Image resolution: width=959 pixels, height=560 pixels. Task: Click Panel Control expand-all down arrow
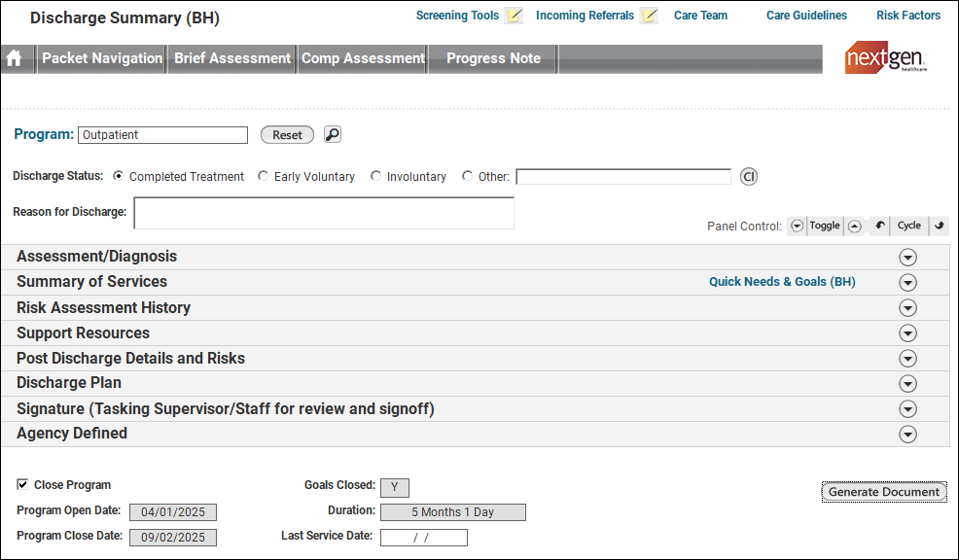(x=797, y=226)
